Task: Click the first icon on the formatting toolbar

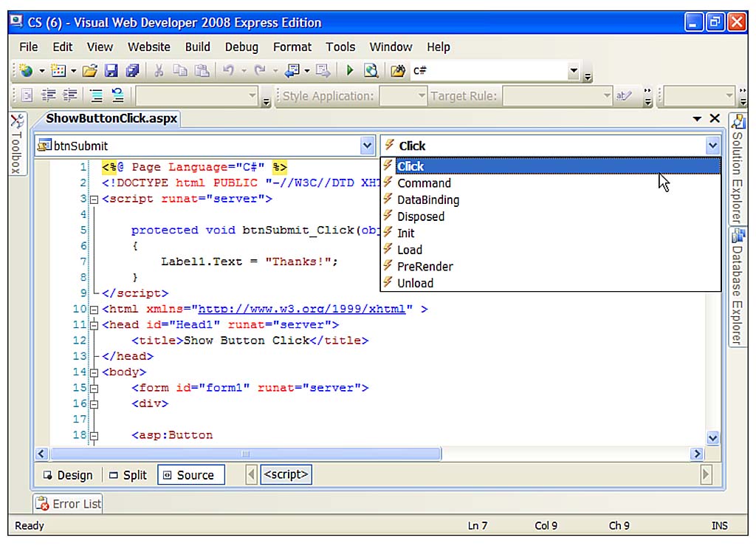Action: 27,95
